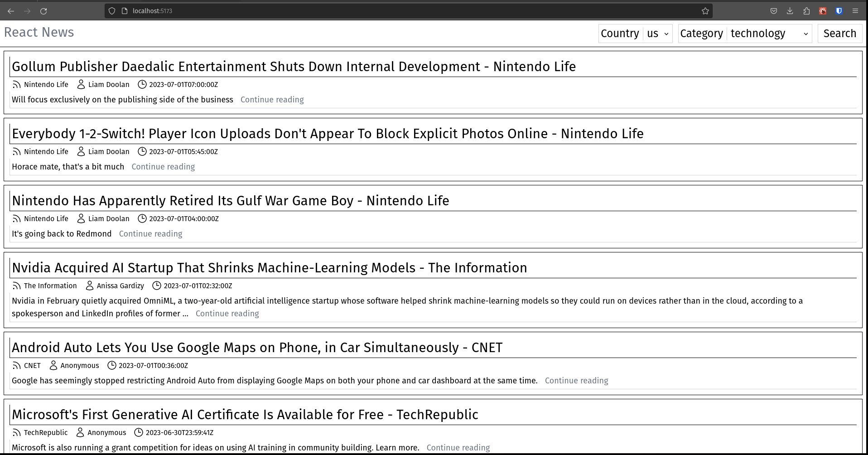This screenshot has height=455, width=868.
Task: Click source name TechRepublic
Action: point(46,433)
